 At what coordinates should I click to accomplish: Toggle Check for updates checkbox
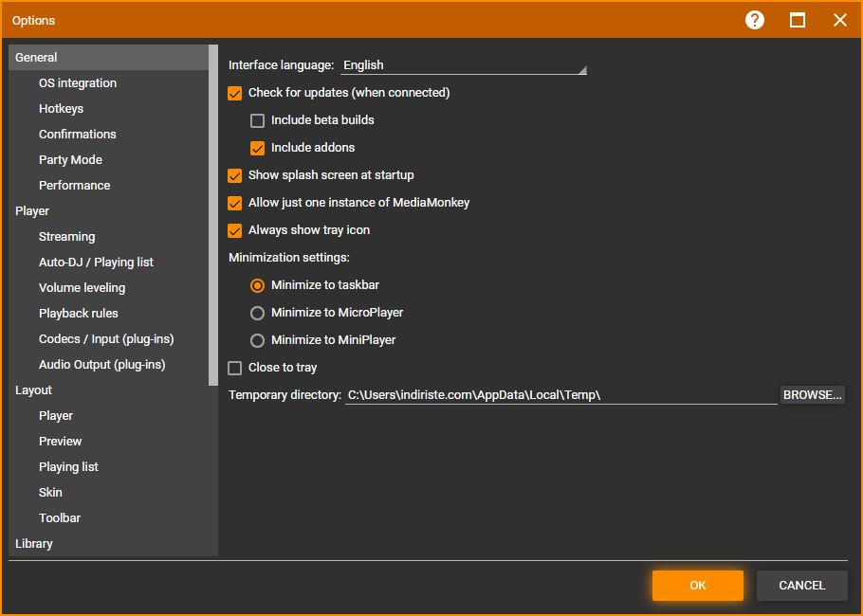pyautogui.click(x=235, y=93)
